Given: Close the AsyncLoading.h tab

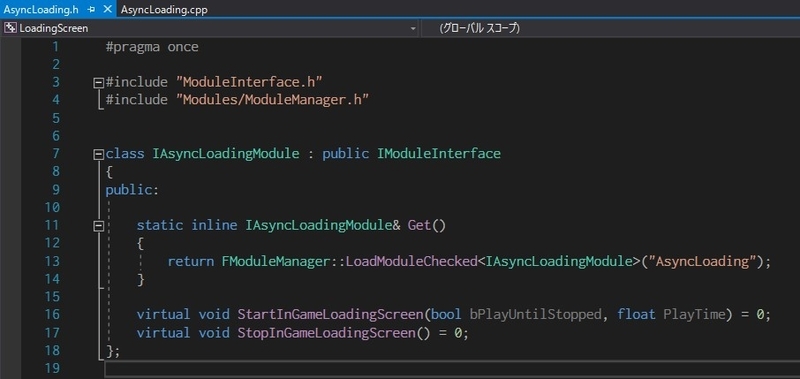Looking at the screenshot, I should 107,10.
